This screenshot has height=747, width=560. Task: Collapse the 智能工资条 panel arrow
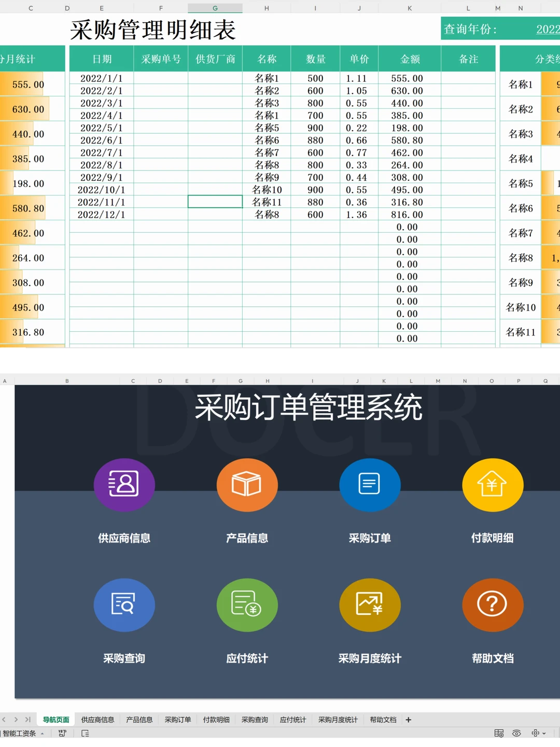(x=42, y=733)
